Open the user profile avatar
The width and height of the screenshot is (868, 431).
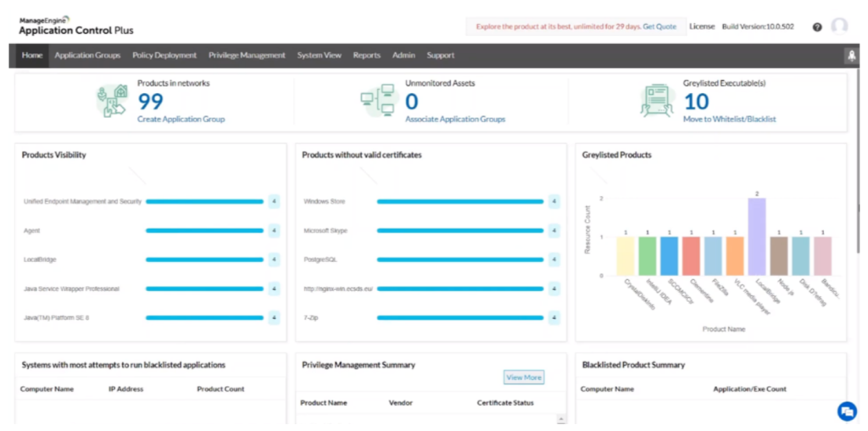839,26
